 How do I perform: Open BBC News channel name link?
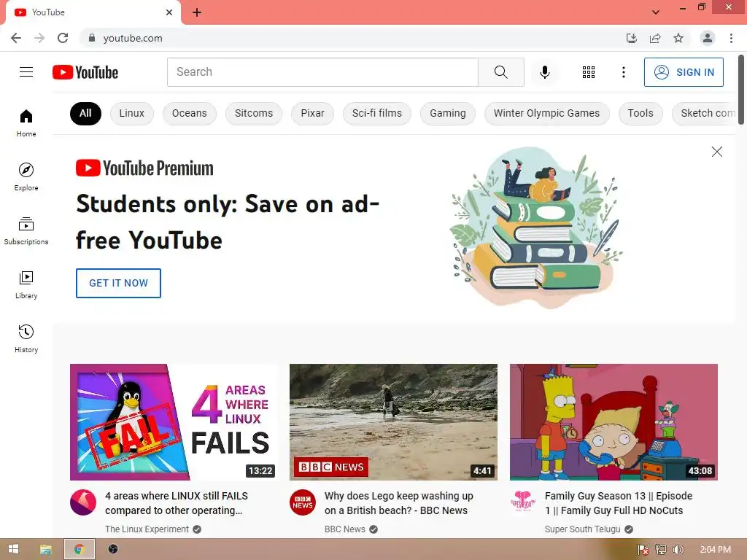coord(345,529)
